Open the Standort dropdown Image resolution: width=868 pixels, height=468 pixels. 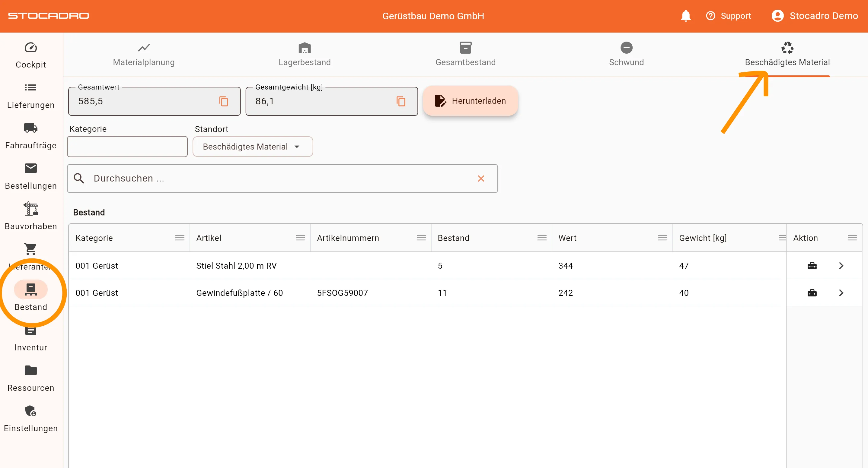coord(253,147)
